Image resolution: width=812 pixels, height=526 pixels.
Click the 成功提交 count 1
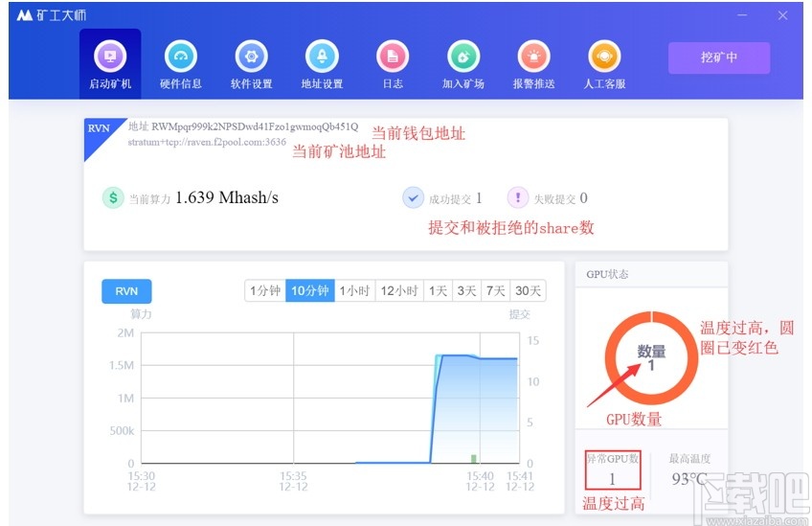(479, 198)
